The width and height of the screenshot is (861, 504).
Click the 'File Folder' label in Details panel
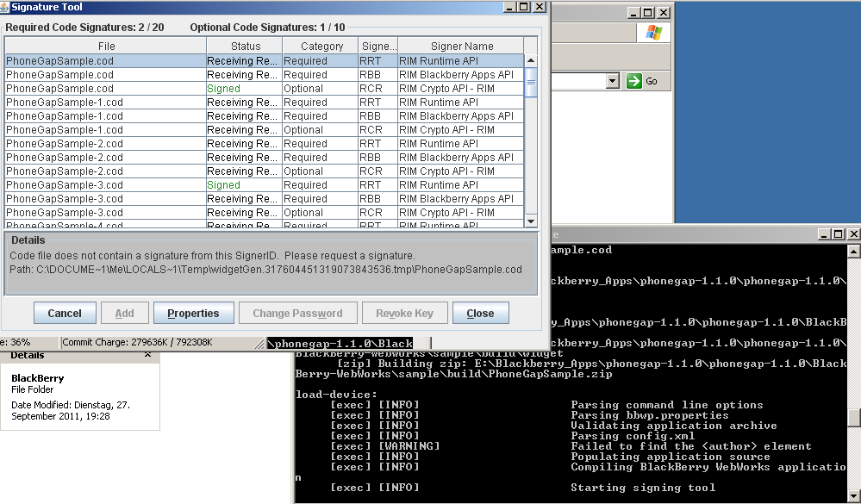tap(33, 389)
